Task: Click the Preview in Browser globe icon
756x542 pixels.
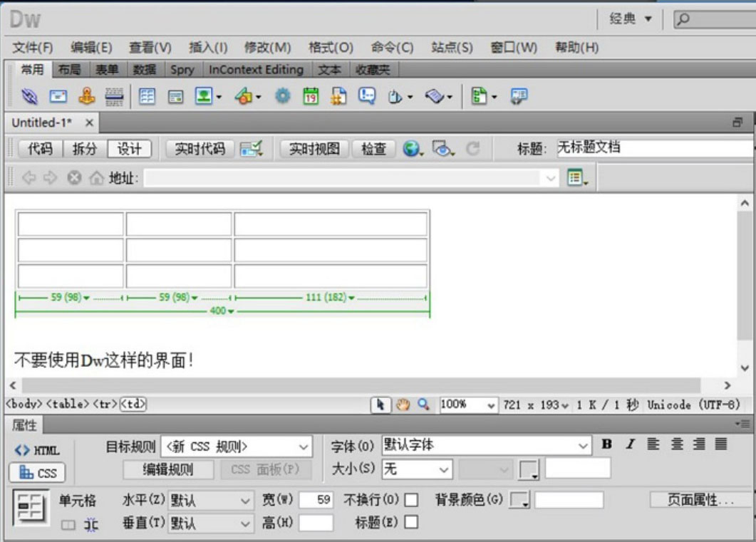Action: [412, 149]
